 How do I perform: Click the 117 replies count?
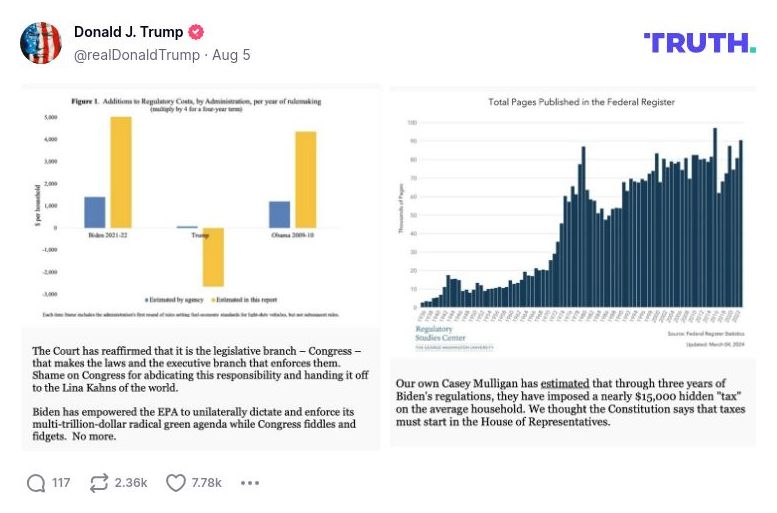(x=61, y=483)
